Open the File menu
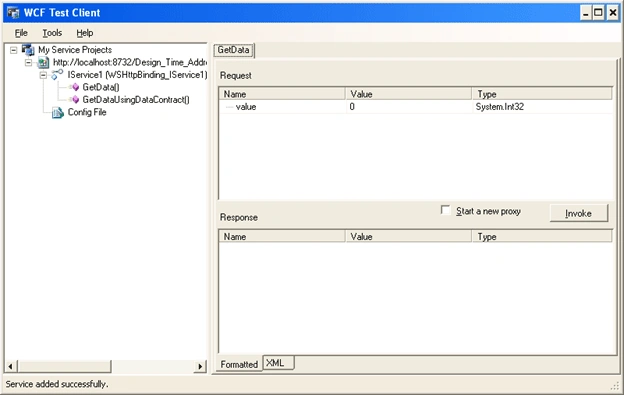Screen dimensions: 624x395 point(21,33)
